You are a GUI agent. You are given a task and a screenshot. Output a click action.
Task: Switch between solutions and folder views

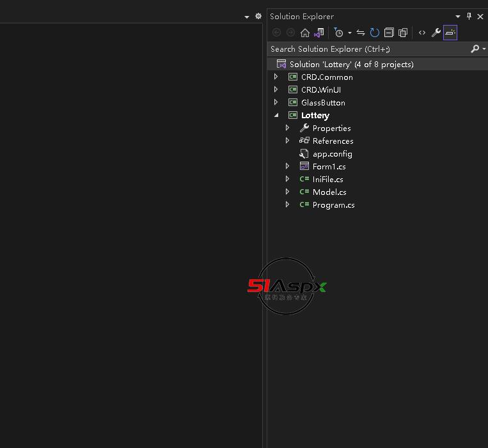(319, 33)
